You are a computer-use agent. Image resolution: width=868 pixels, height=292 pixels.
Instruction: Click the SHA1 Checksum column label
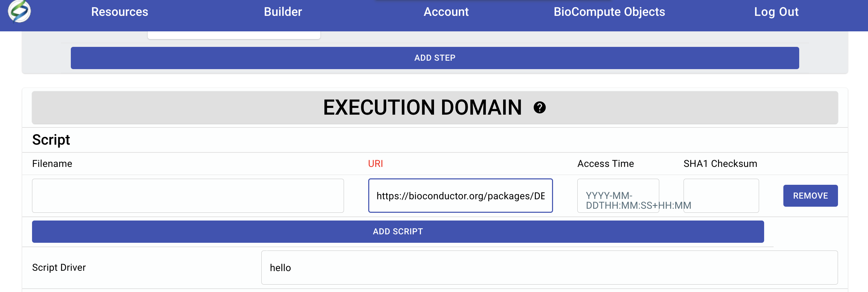click(x=720, y=164)
